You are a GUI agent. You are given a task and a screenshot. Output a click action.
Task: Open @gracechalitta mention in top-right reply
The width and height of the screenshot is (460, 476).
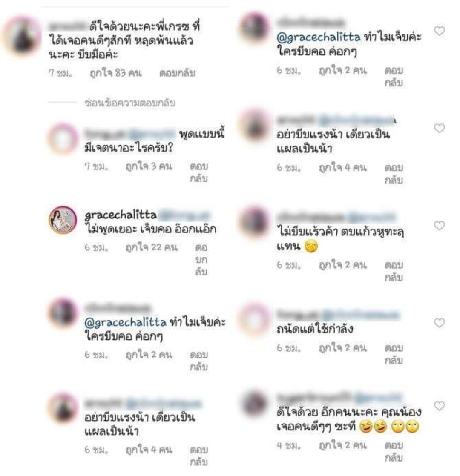click(318, 37)
